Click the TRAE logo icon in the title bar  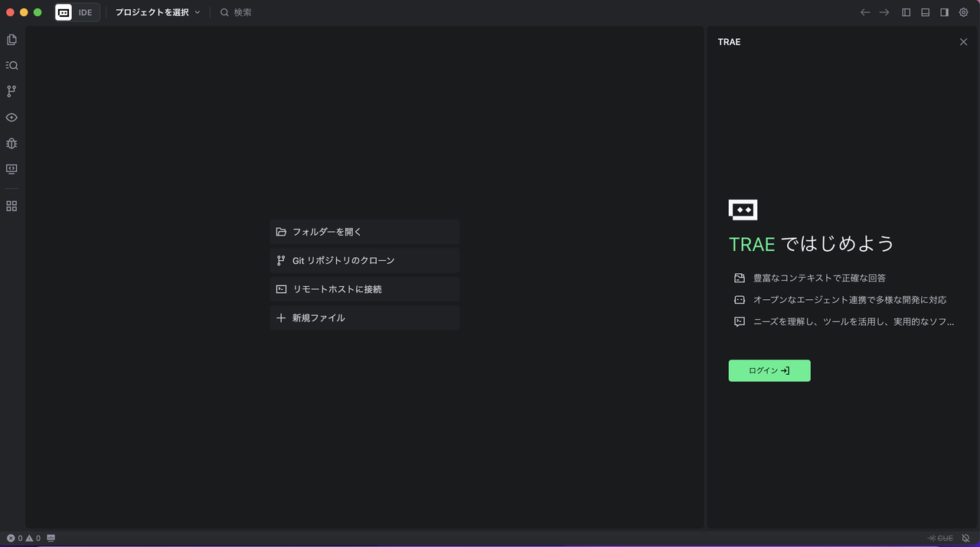point(64,12)
